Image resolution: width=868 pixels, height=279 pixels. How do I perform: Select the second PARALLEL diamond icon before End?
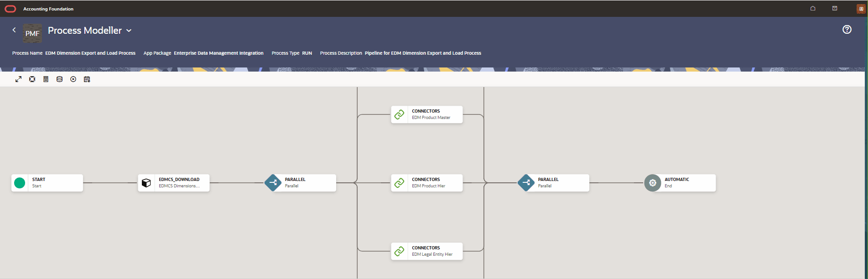[526, 183]
